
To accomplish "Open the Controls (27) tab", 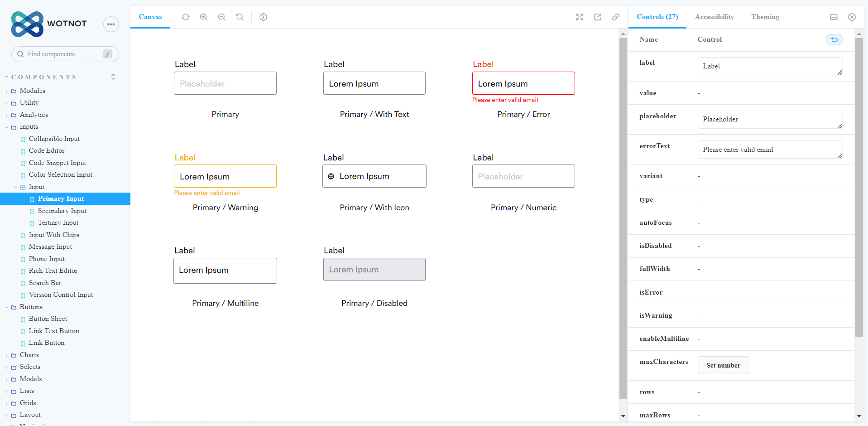I will point(657,17).
